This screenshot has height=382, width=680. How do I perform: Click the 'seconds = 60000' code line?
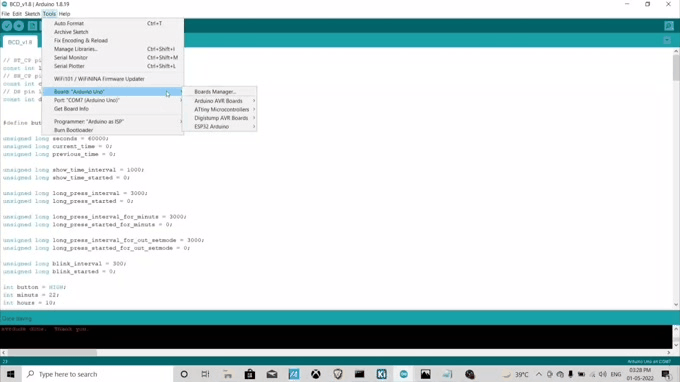tap(56, 139)
